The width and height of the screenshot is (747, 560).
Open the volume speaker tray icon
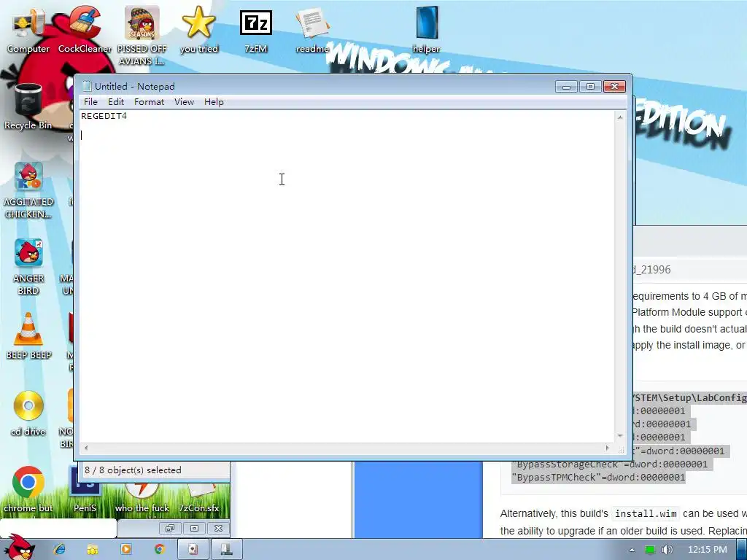(x=667, y=550)
